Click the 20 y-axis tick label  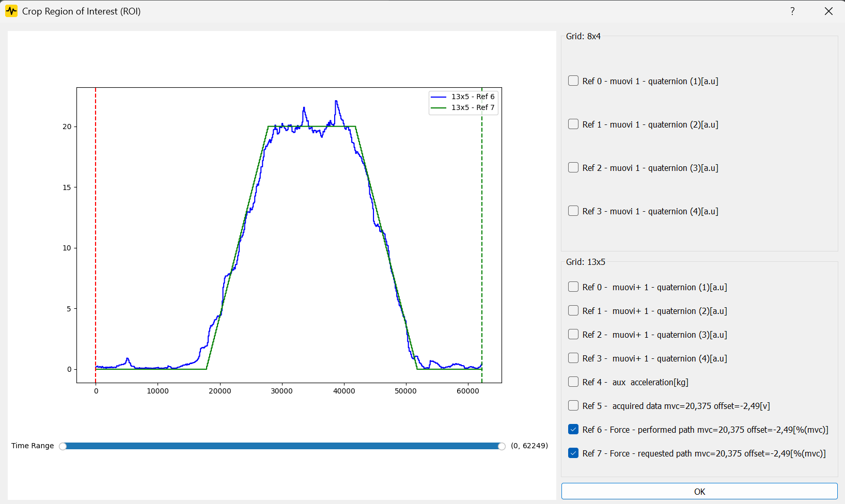click(67, 127)
